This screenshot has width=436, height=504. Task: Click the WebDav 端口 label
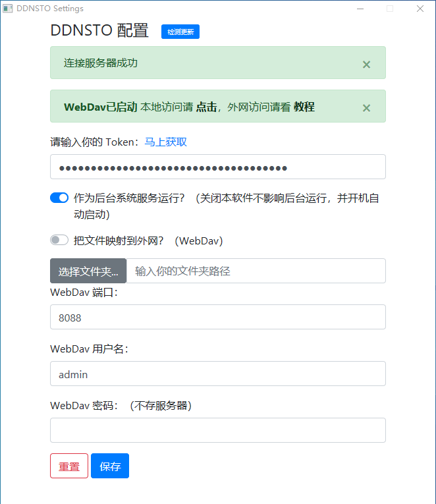pyautogui.click(x=84, y=293)
